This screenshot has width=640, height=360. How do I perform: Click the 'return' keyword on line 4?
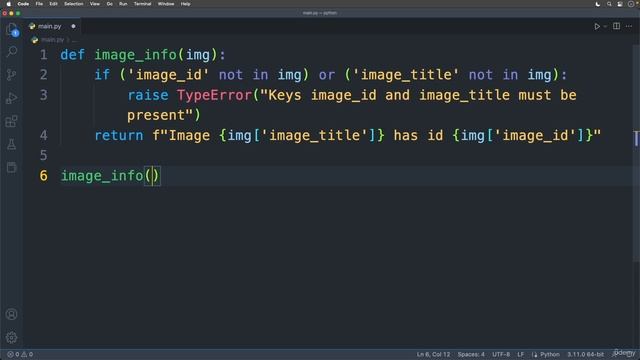pyautogui.click(x=119, y=135)
